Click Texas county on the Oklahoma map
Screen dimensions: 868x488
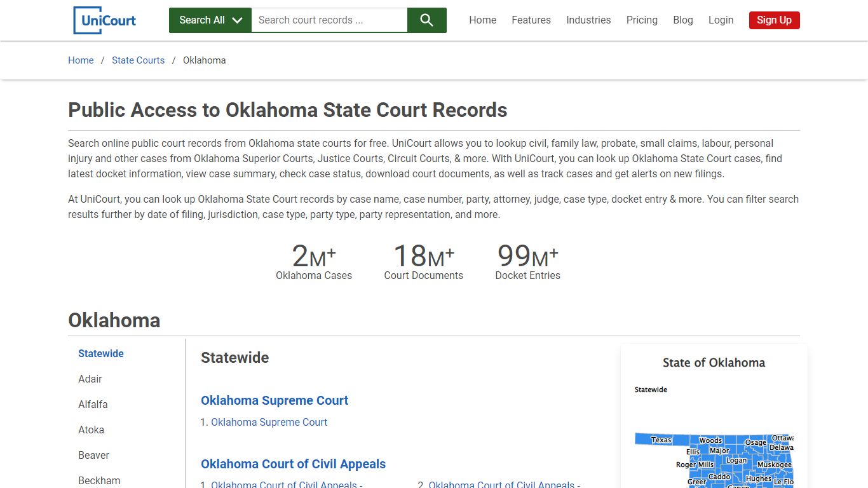(661, 440)
